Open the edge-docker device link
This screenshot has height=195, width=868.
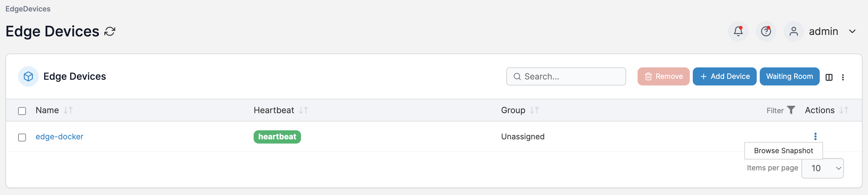pyautogui.click(x=59, y=137)
